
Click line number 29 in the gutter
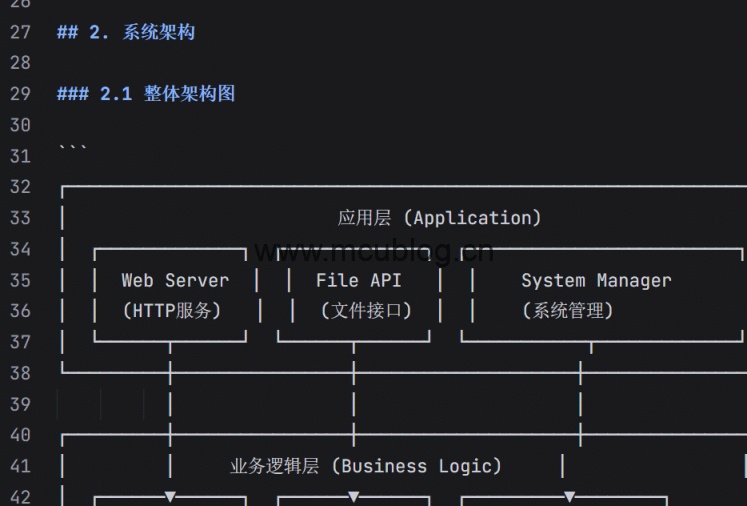20,94
